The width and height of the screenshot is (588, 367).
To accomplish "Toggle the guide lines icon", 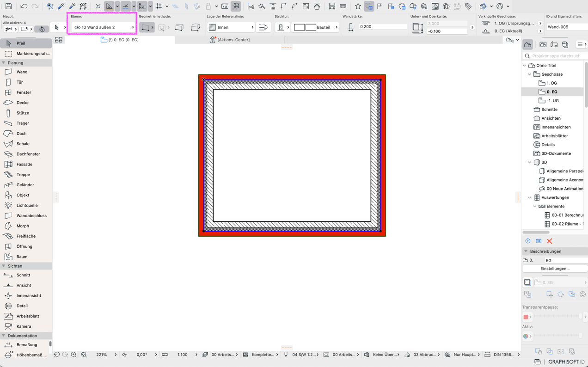I will tap(109, 6).
